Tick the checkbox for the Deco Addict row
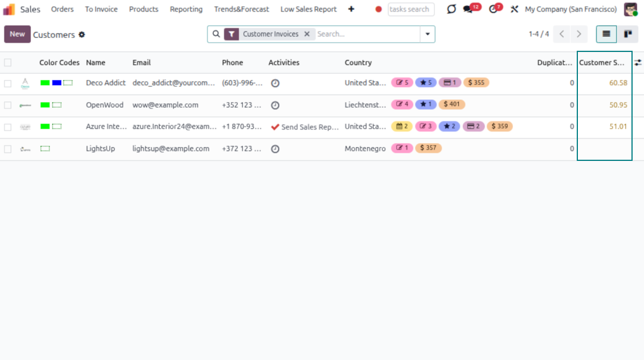Screen dimensions: 644x360 coord(8,83)
